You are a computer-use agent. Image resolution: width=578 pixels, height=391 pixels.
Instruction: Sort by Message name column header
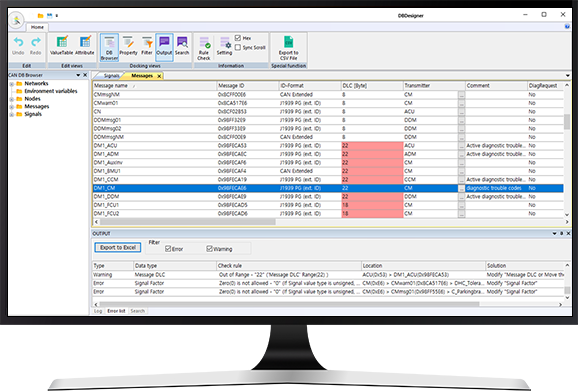pyautogui.click(x=154, y=85)
